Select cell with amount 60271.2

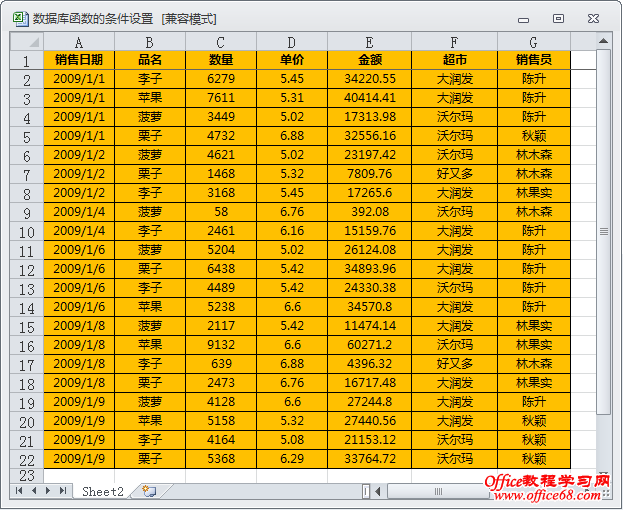370,345
